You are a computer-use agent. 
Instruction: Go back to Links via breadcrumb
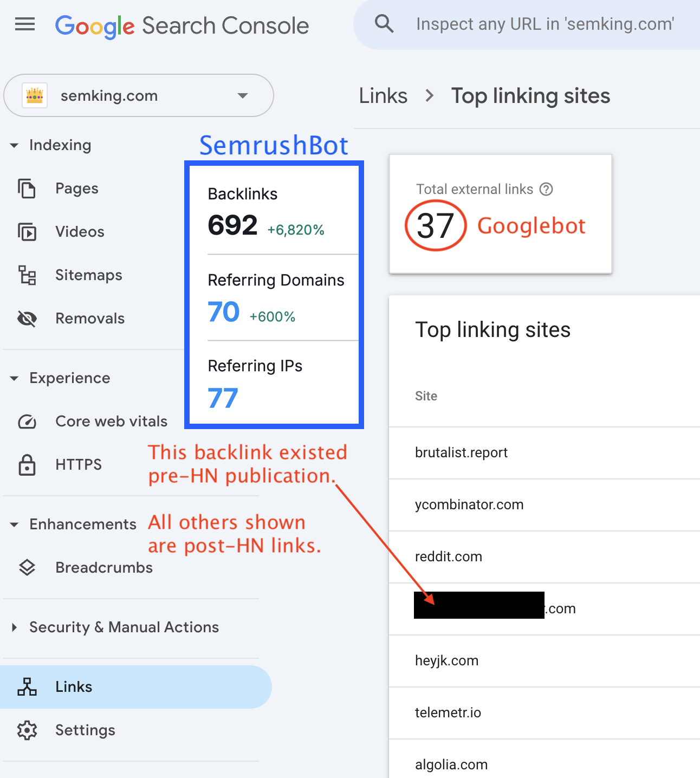pos(383,96)
